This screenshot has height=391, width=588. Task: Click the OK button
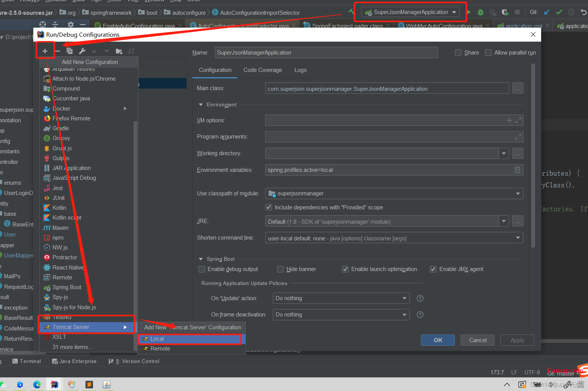click(x=438, y=340)
